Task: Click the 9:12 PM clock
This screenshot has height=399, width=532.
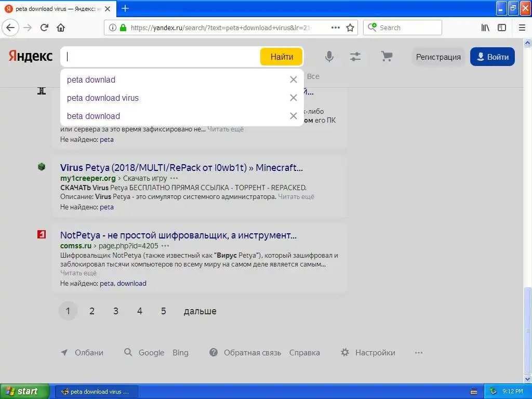Action: click(513, 391)
